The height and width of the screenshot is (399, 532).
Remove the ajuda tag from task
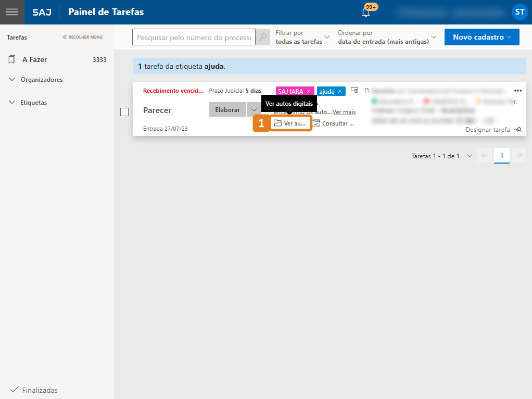coord(340,92)
